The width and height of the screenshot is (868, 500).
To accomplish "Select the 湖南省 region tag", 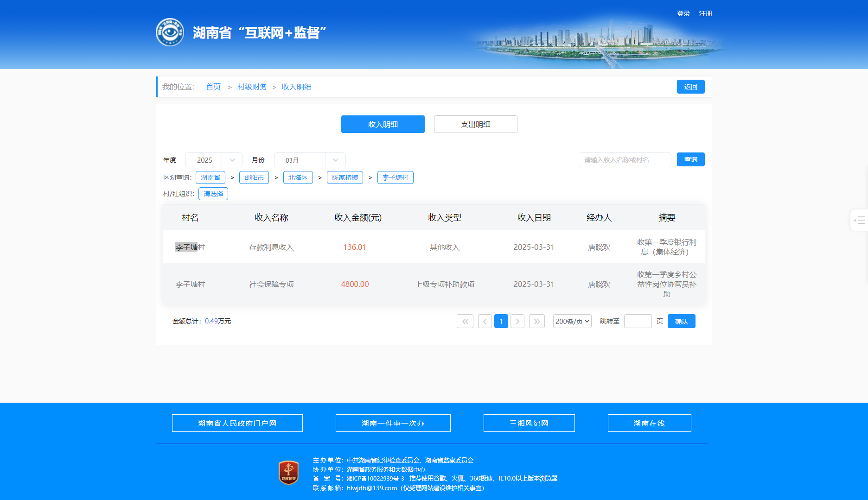I will point(211,177).
